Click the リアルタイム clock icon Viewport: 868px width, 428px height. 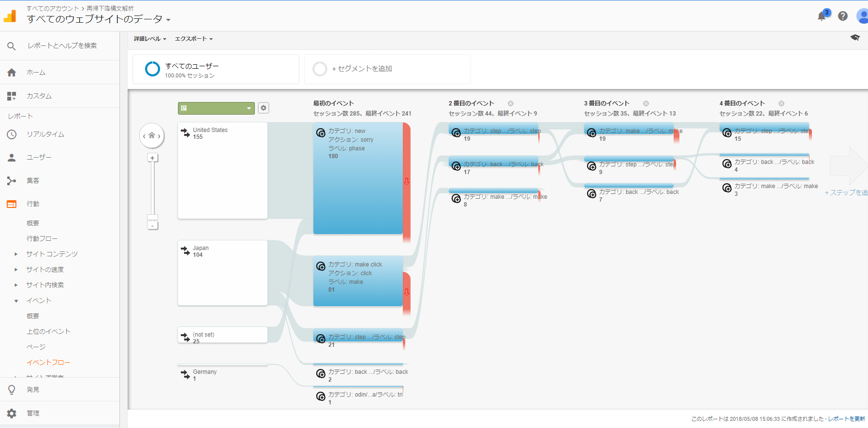(12, 134)
